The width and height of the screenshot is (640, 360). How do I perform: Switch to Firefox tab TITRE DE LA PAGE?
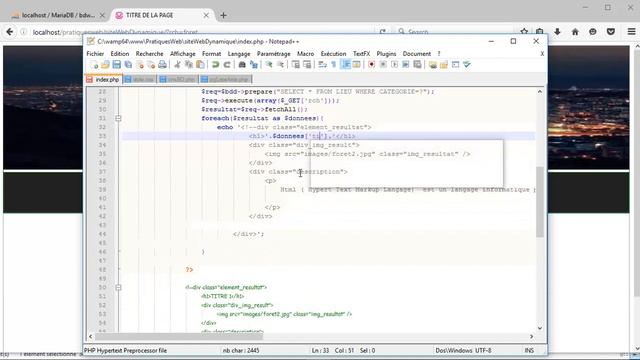[149, 15]
